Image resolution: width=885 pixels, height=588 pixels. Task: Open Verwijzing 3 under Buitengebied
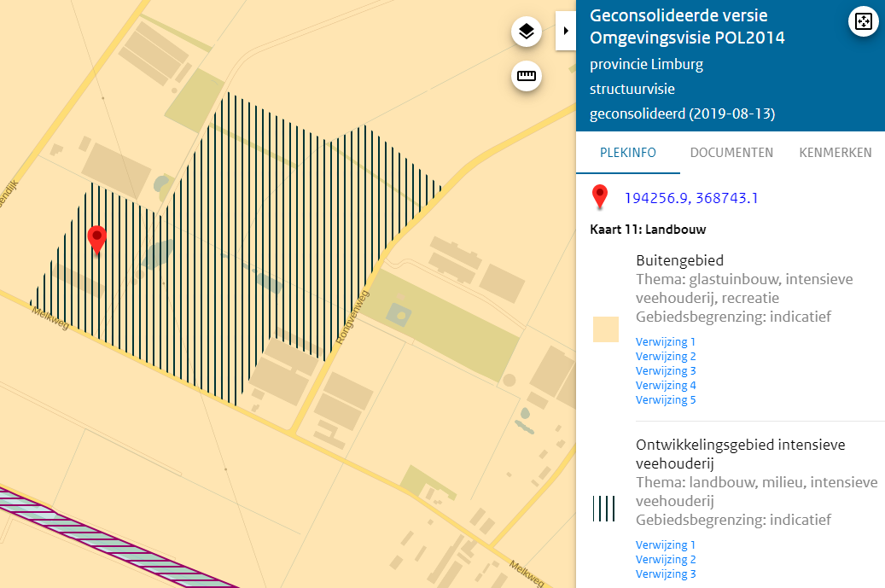point(666,370)
